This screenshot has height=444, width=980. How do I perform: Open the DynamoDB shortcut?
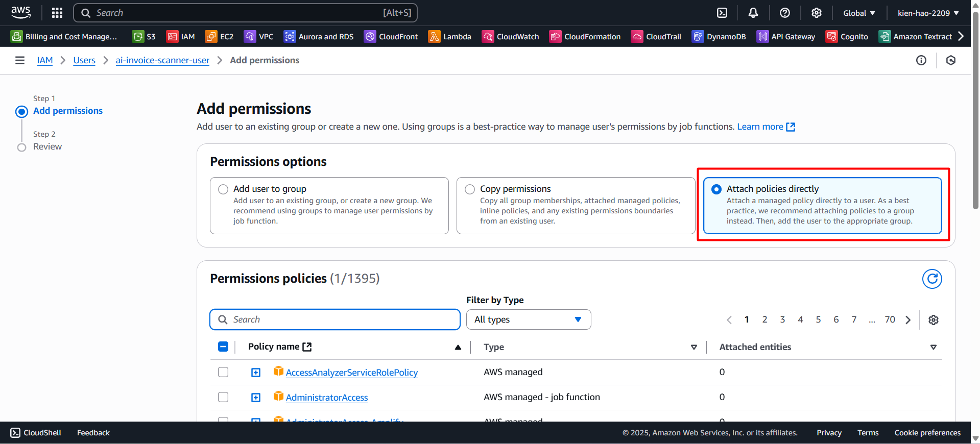[x=719, y=36]
